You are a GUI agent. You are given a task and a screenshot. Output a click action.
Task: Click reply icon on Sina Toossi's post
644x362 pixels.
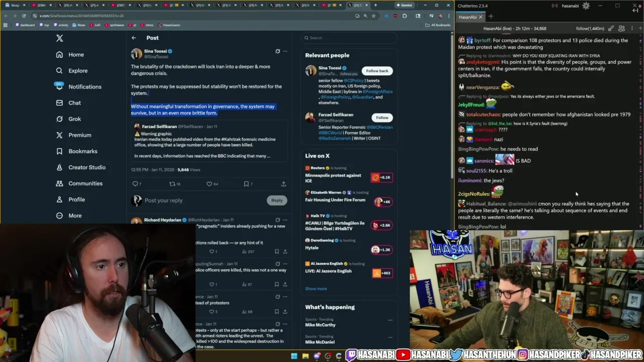click(136, 184)
